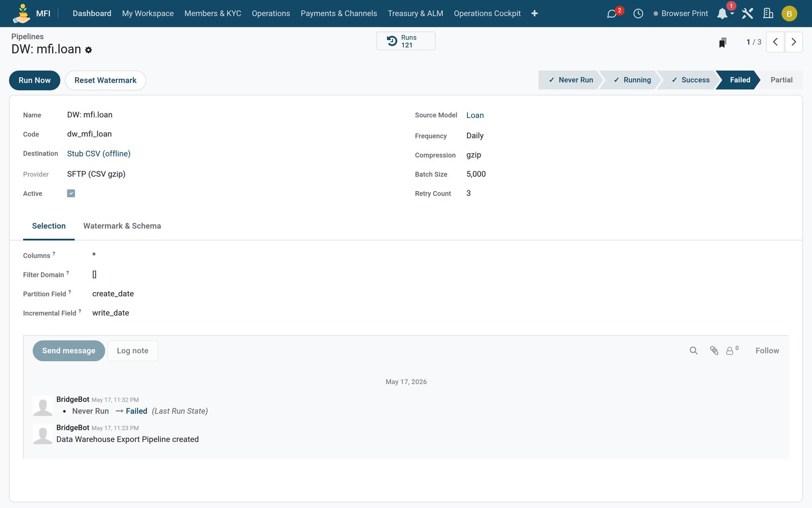Open the company switcher building icon
The width and height of the screenshot is (812, 508).
(x=768, y=13)
